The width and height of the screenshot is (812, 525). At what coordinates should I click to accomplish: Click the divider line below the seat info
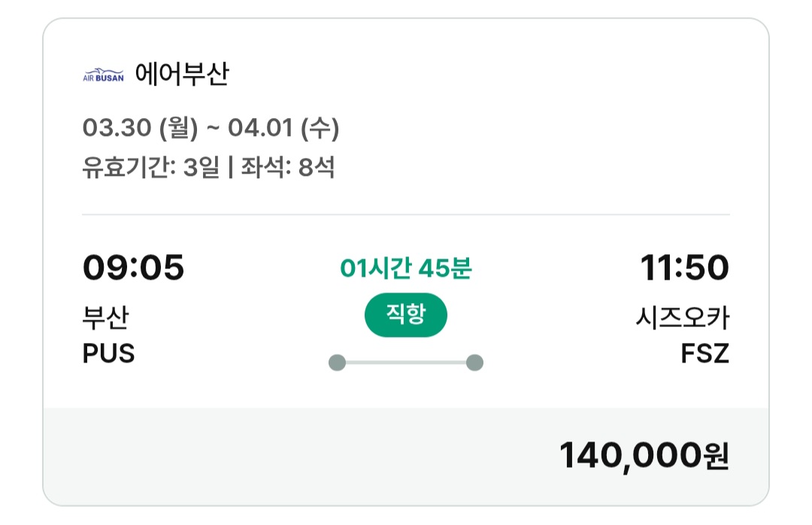pos(406,215)
